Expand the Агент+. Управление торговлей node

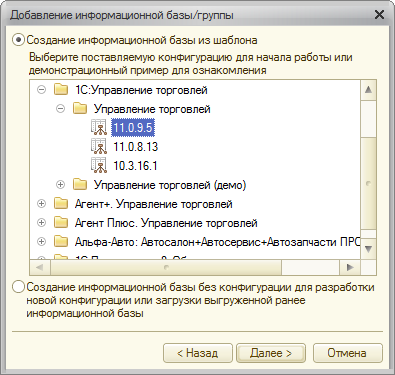[41, 204]
